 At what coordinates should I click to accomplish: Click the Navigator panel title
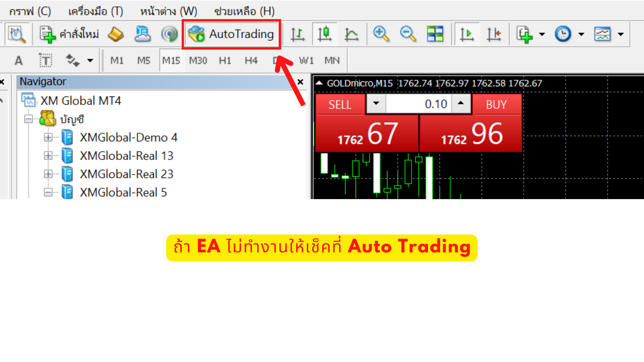click(x=43, y=81)
